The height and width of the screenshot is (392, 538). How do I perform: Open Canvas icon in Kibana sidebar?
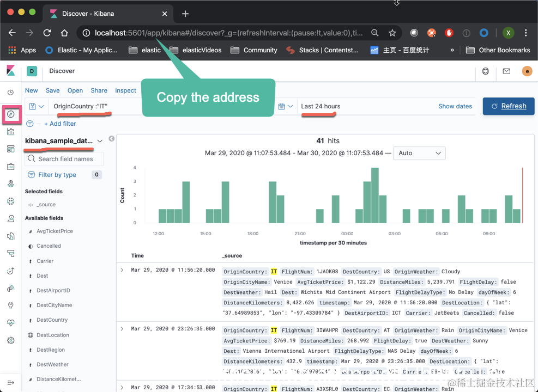11,167
